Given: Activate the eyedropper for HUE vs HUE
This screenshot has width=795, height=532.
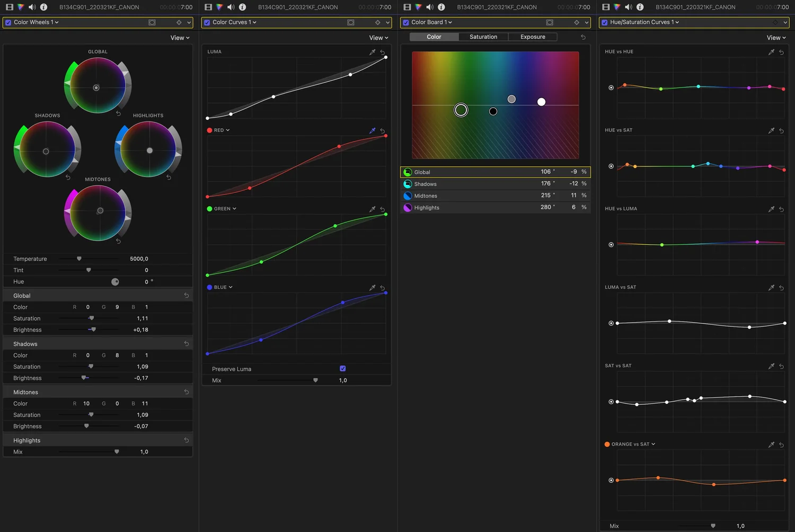Looking at the screenshot, I should pyautogui.click(x=771, y=51).
